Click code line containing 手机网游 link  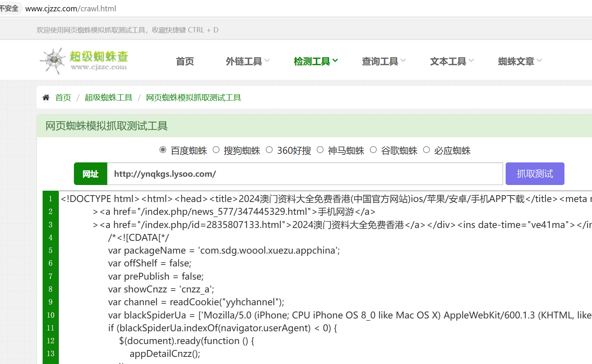(234, 211)
